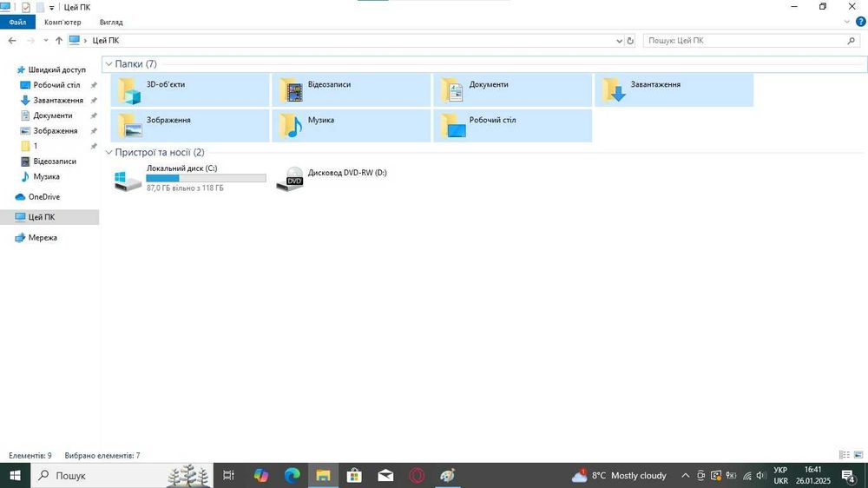The image size is (868, 488).
Task: Click the taskbar Пошук search box
Action: [x=122, y=475]
